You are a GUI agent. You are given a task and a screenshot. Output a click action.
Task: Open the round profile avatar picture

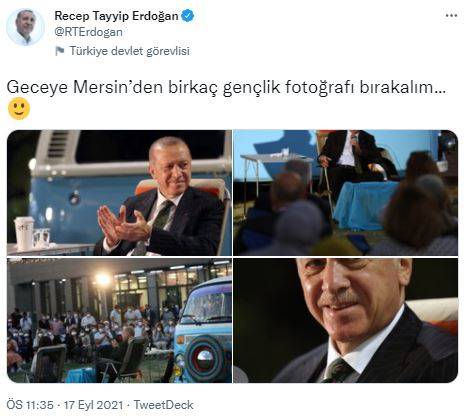click(25, 27)
